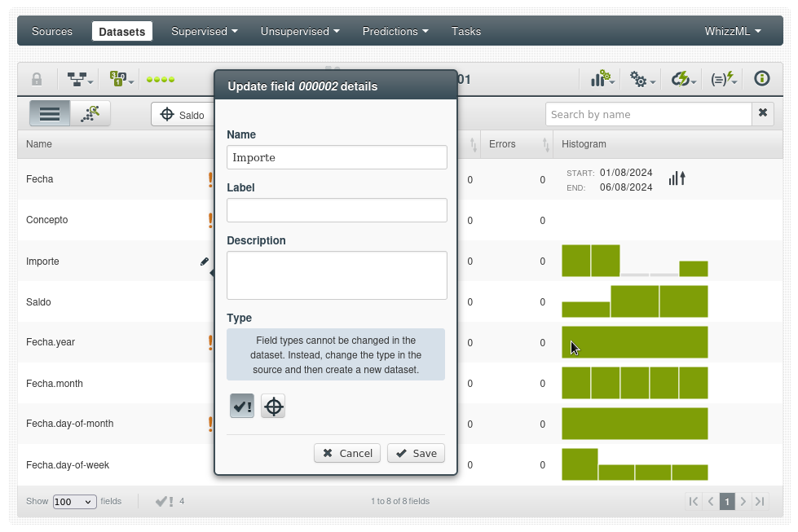Image resolution: width=798 pixels, height=532 pixels.
Task: Click into the Label text field
Action: 337,210
